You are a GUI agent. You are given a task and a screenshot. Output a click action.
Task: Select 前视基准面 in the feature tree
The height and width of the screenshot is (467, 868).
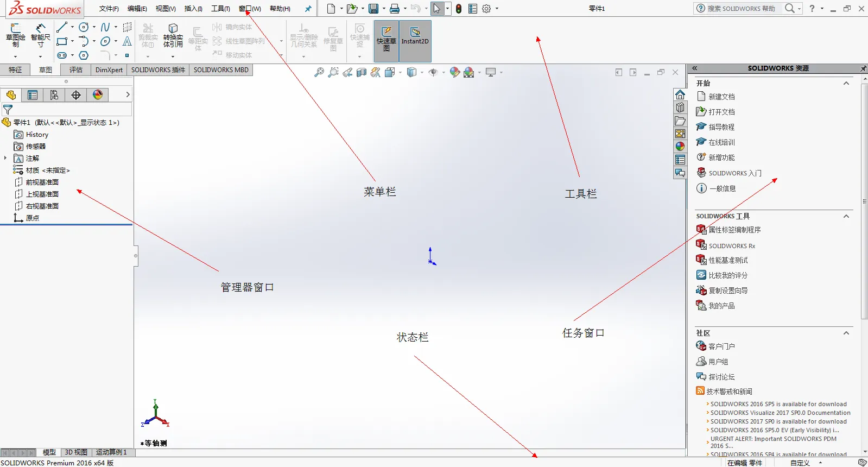pyautogui.click(x=42, y=182)
